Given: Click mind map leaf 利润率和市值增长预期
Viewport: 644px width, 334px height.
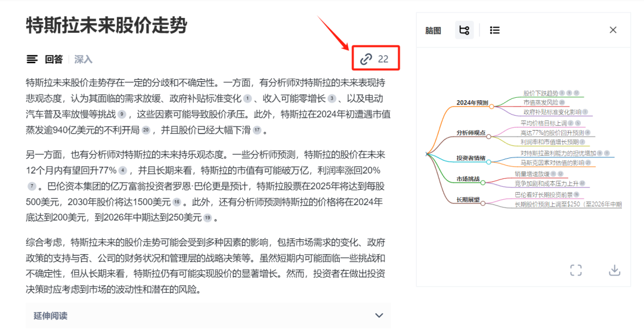Looking at the screenshot, I should click(x=549, y=142).
